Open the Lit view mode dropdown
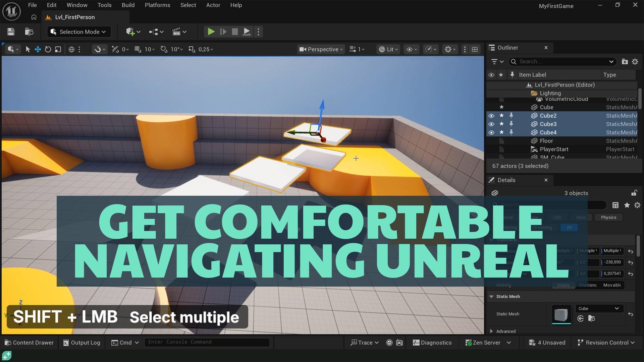644x362 pixels. click(388, 49)
